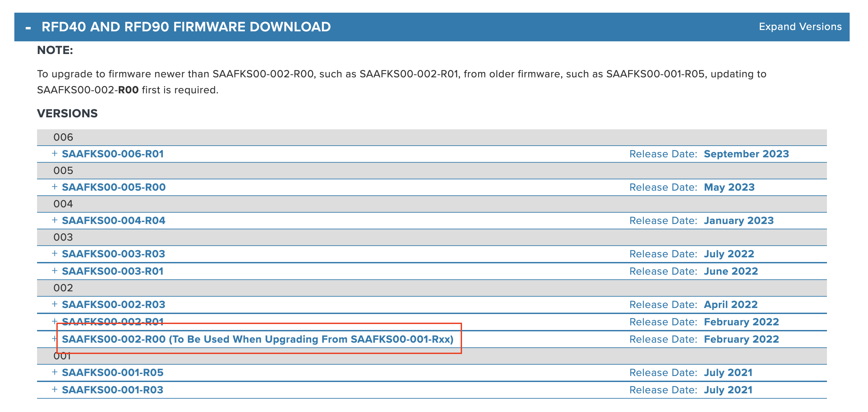Open SAAFKS00-001-R03 firmware entry
The height and width of the screenshot is (412, 868).
(x=112, y=390)
